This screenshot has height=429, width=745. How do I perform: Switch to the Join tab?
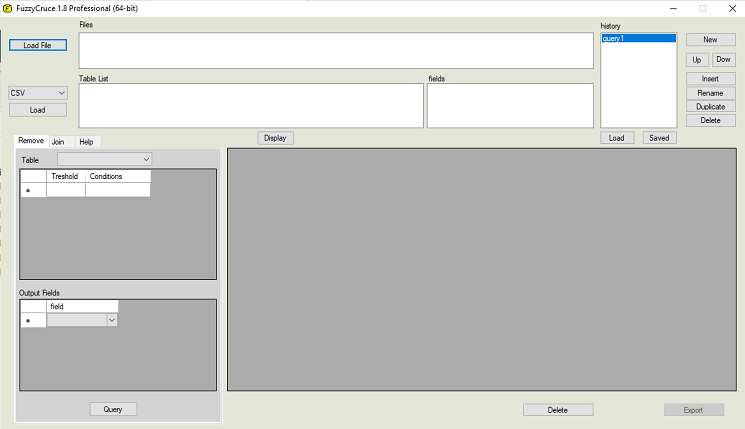point(58,142)
